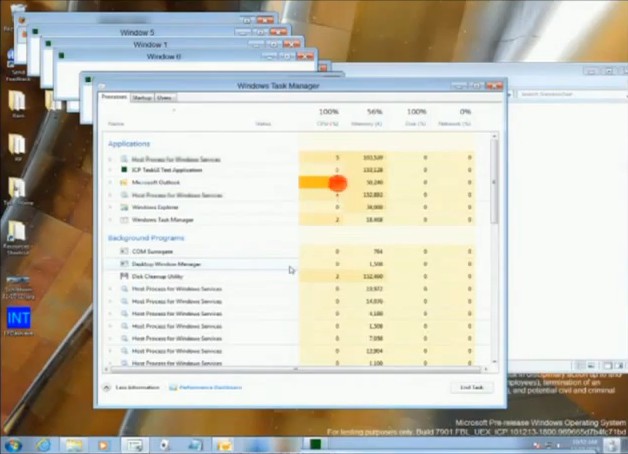Click the Performance Dashboard chart icon
Screen dimensions: 628x454
coord(173,388)
